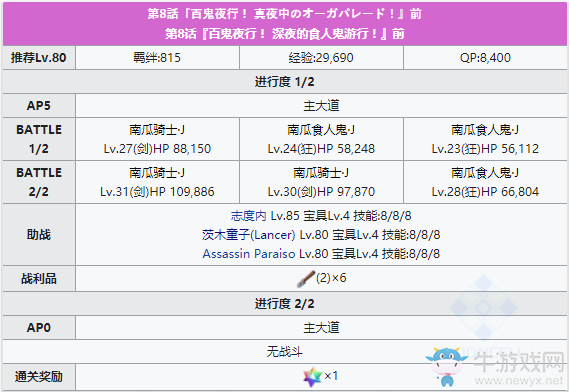Viewport: 569px width, 392px height.
Task: Click the BATTLE 2/2 row label
Action: click(x=39, y=182)
